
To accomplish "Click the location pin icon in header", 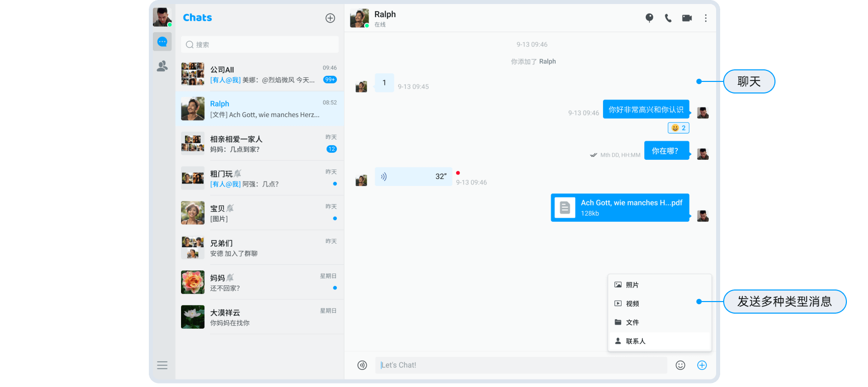I will [x=649, y=18].
